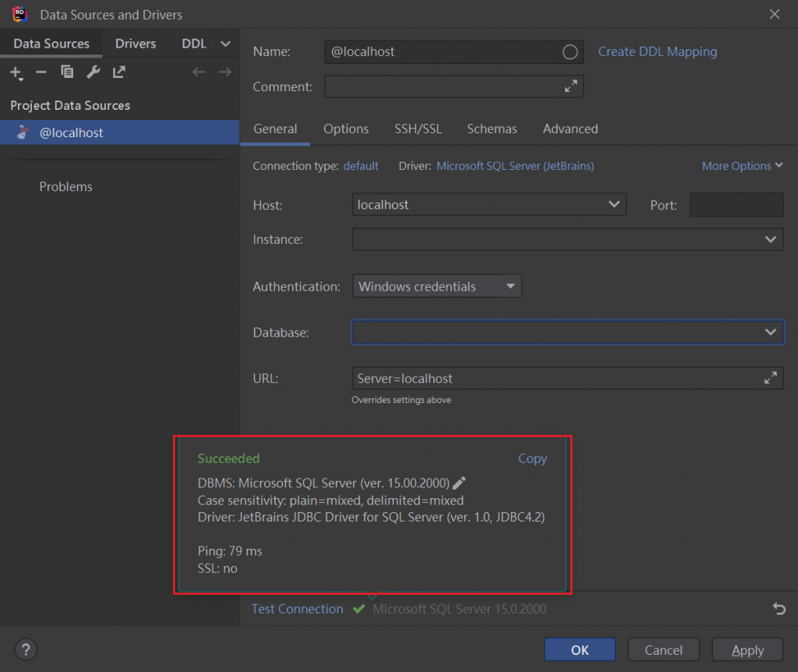Viewport: 798px width, 672px height.
Task: Click the green connection success checkmark
Action: [358, 608]
